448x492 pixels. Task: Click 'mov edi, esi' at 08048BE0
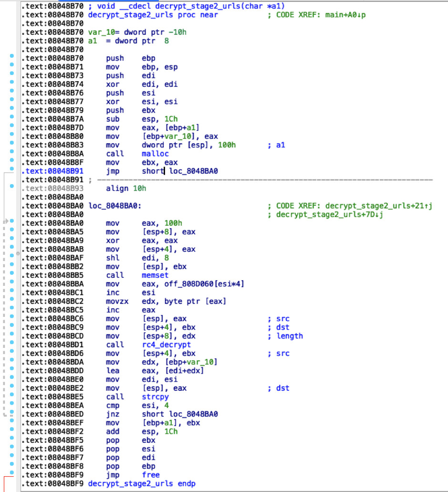point(142,379)
